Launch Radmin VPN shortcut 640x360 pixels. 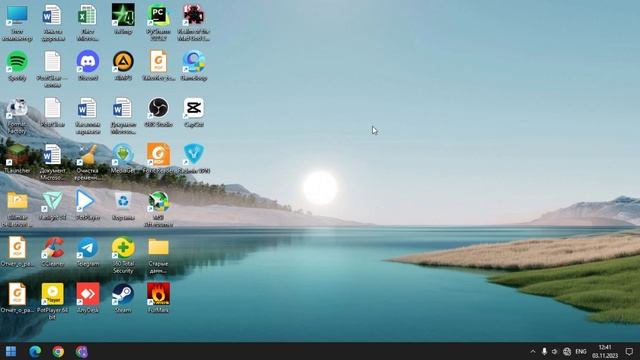pyautogui.click(x=193, y=159)
